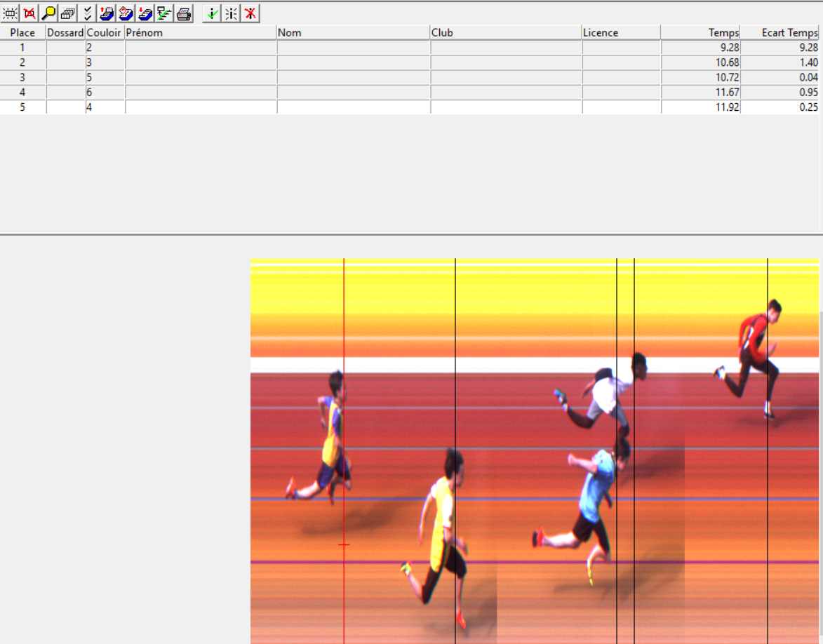Click the Place 5 row cell
Image resolution: width=823 pixels, height=644 pixels.
[x=22, y=107]
